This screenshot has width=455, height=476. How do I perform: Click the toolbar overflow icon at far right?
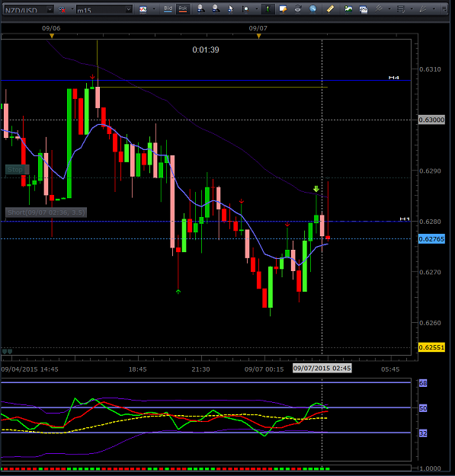click(444, 9)
